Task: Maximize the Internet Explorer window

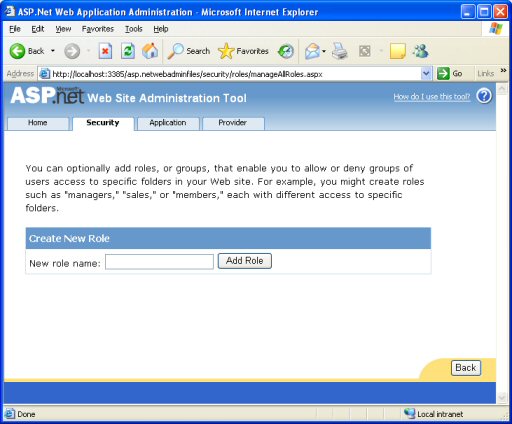Action: click(x=484, y=12)
